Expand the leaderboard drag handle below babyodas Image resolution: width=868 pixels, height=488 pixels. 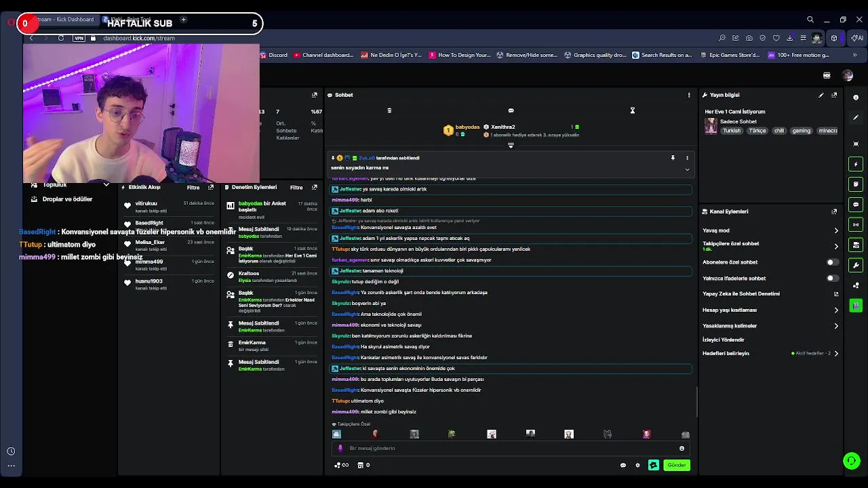tap(511, 145)
